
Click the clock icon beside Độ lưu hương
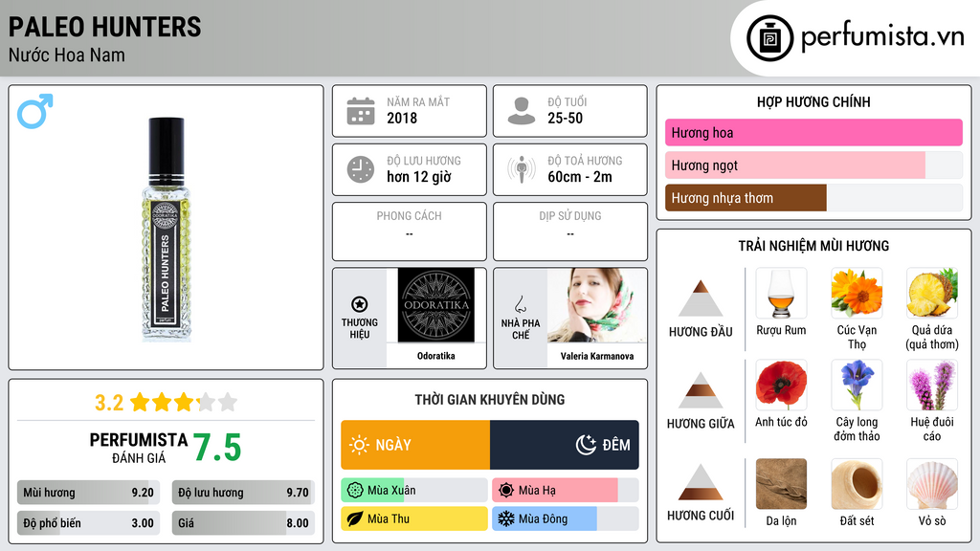click(361, 169)
